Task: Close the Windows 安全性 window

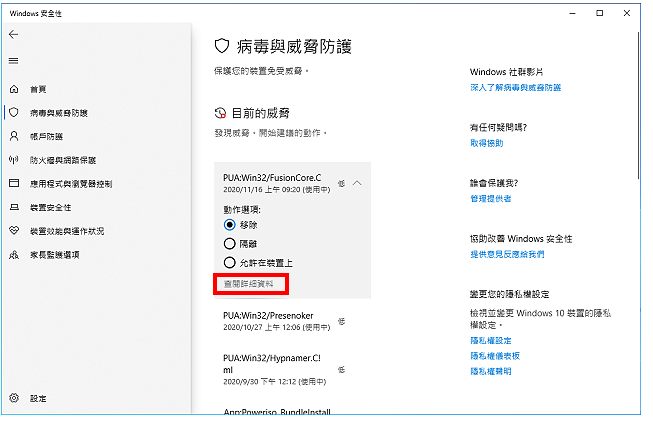Action: tap(627, 13)
